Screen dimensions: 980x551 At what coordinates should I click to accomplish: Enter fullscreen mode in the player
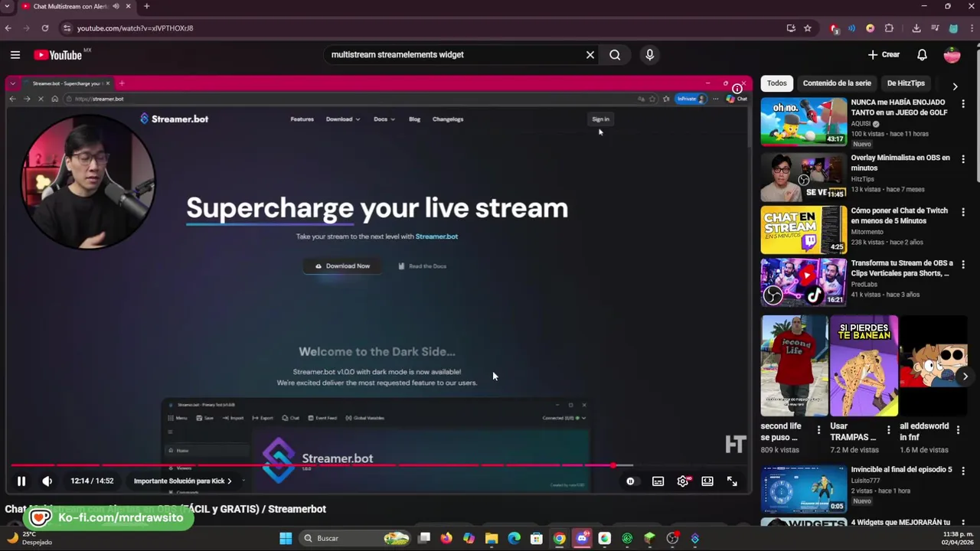click(732, 481)
